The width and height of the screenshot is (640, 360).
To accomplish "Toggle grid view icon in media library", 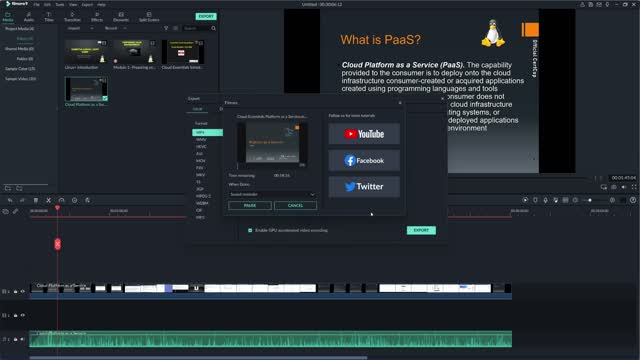I will pos(176,28).
